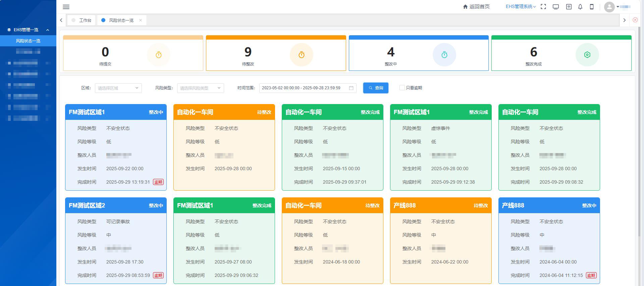Click 返回首页 link
Screen dimensions: 644x286
[x=476, y=7]
